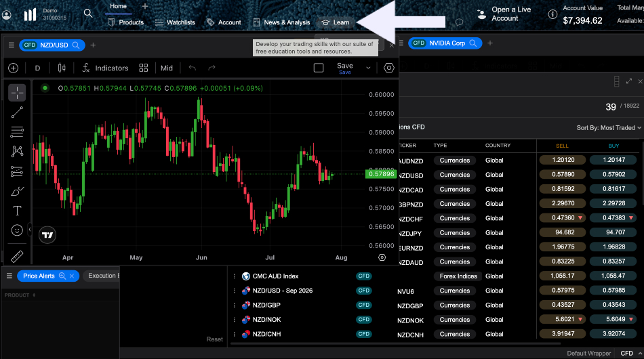
Task: Open the search magnifier in header
Action: [88, 14]
